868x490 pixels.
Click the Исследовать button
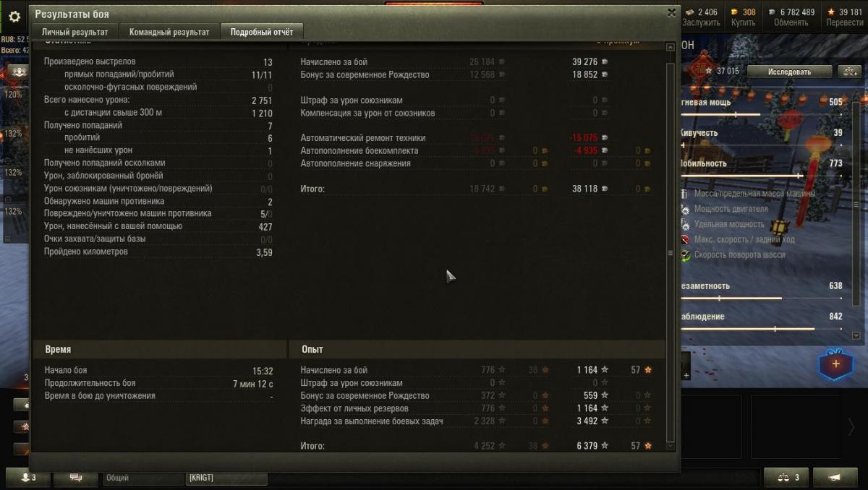(x=789, y=72)
